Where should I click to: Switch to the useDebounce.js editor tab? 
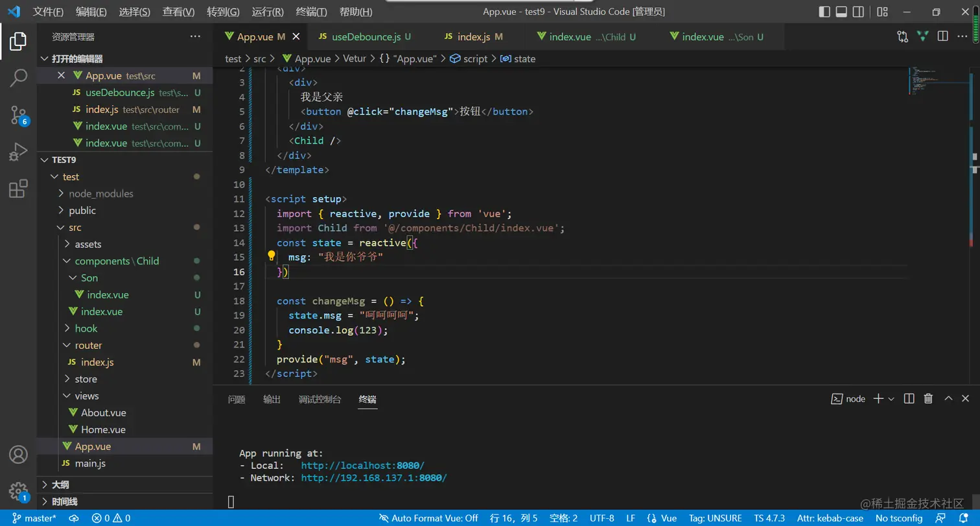[x=366, y=37]
